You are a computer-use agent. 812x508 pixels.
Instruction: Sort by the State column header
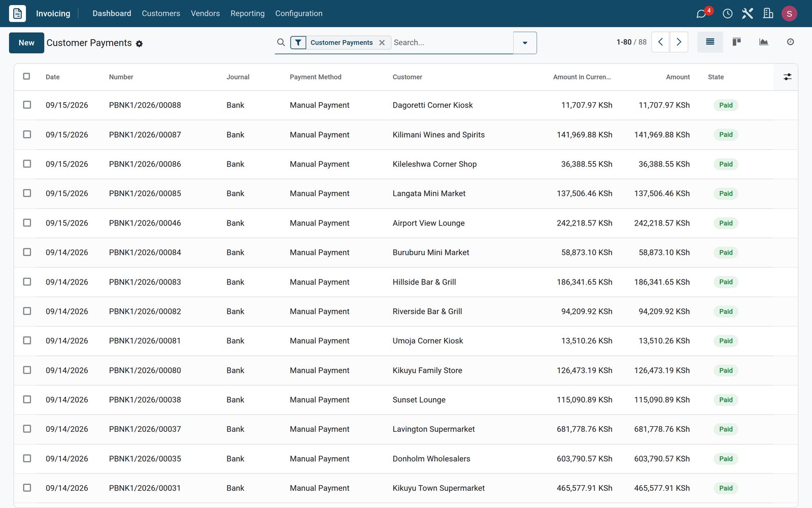click(716, 77)
